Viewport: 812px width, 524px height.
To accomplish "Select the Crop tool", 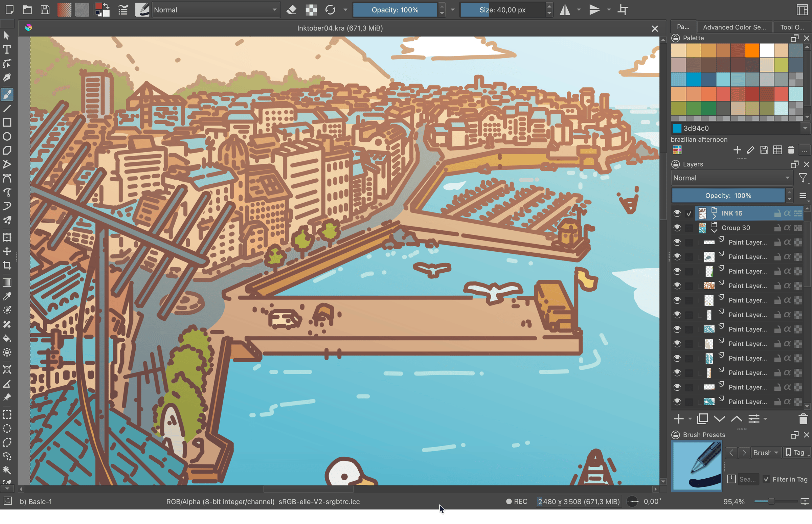I will click(7, 266).
